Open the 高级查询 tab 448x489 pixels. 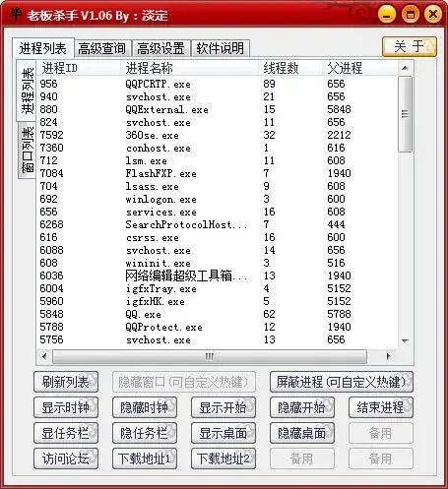[x=102, y=48]
